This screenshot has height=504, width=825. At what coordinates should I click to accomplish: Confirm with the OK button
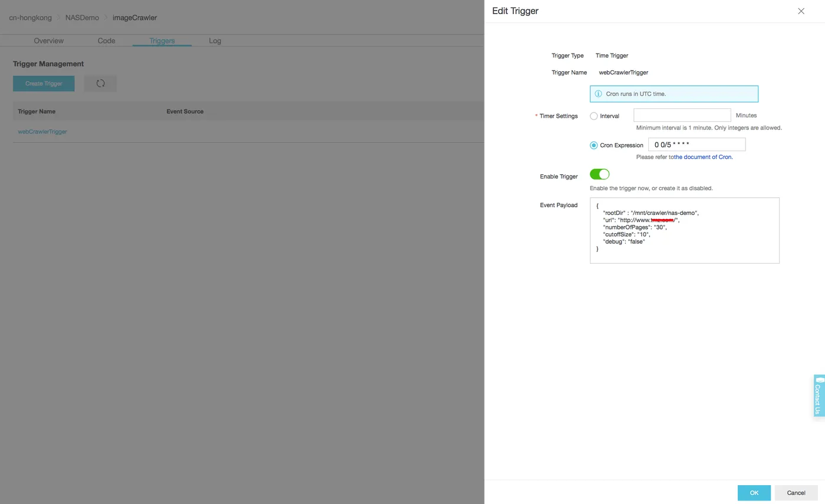pyautogui.click(x=754, y=493)
